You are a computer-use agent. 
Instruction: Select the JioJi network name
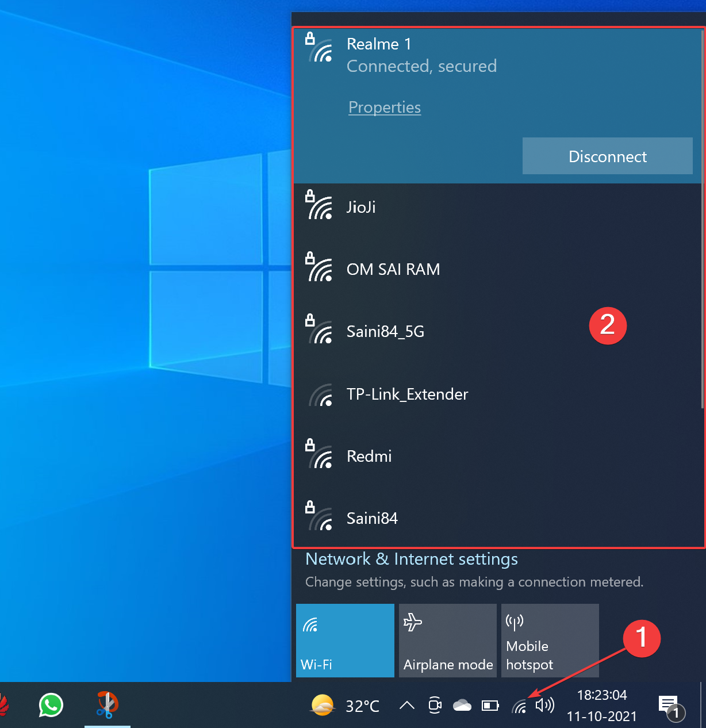[361, 207]
